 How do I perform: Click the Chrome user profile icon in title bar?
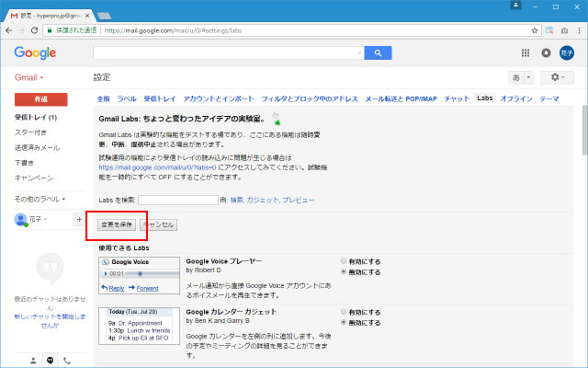click(515, 6)
